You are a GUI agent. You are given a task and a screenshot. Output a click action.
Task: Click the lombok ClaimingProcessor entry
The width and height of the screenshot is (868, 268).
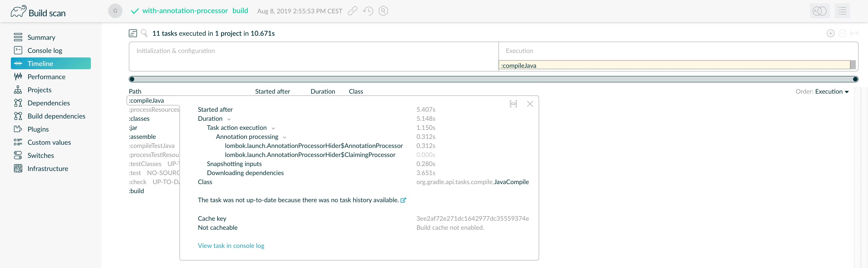click(310, 155)
